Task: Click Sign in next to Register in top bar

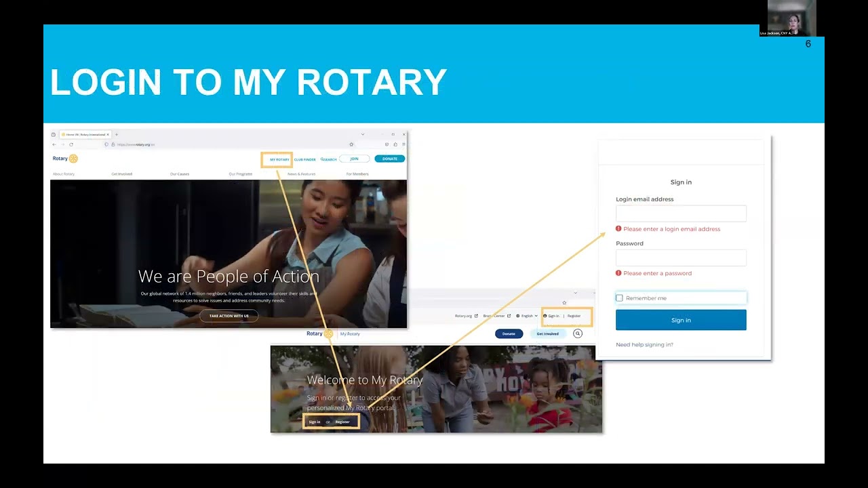Action: click(551, 316)
